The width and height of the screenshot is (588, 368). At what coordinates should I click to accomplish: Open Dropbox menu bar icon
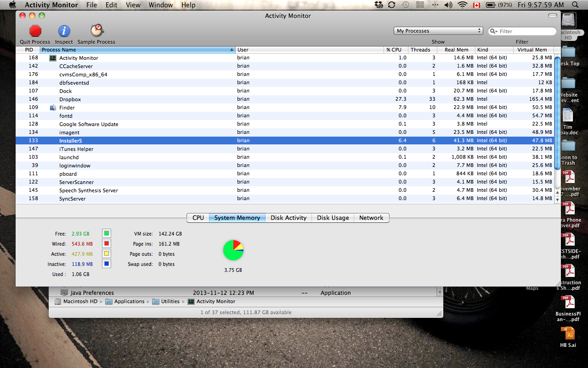[x=379, y=5]
